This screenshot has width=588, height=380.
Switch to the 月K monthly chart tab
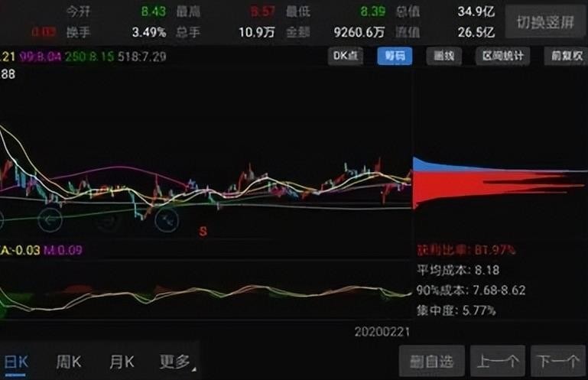coord(122,362)
